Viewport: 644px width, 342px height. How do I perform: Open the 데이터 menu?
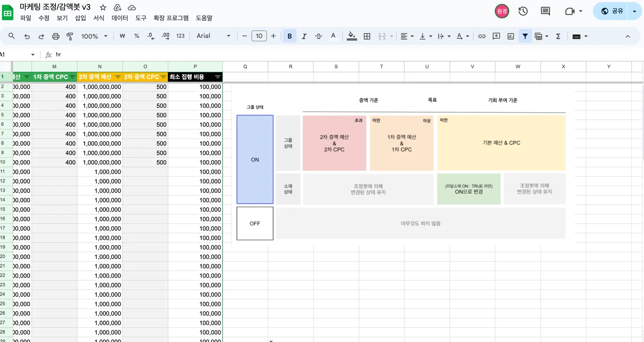click(x=120, y=18)
